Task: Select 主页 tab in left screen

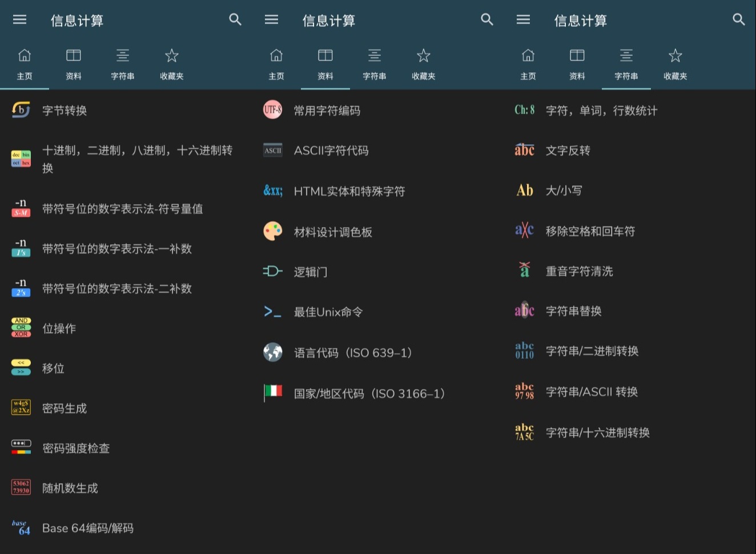Action: coord(25,64)
